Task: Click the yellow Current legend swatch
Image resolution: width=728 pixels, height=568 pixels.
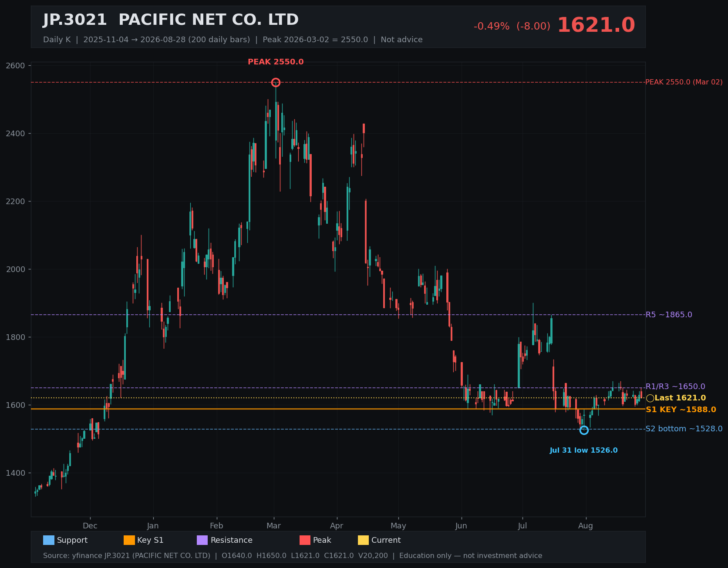Action: point(364,540)
